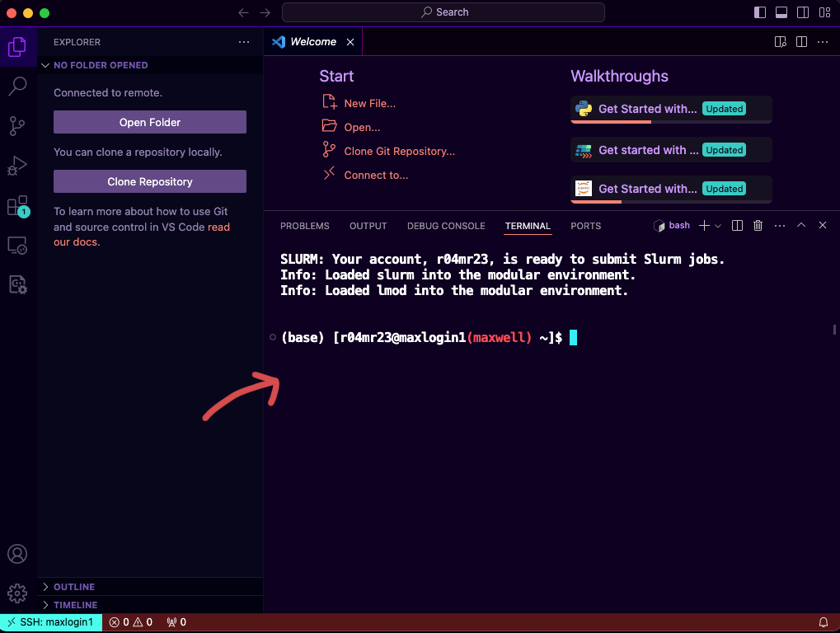Switch to the Ports panel tab
This screenshot has width=840, height=633.
point(585,226)
